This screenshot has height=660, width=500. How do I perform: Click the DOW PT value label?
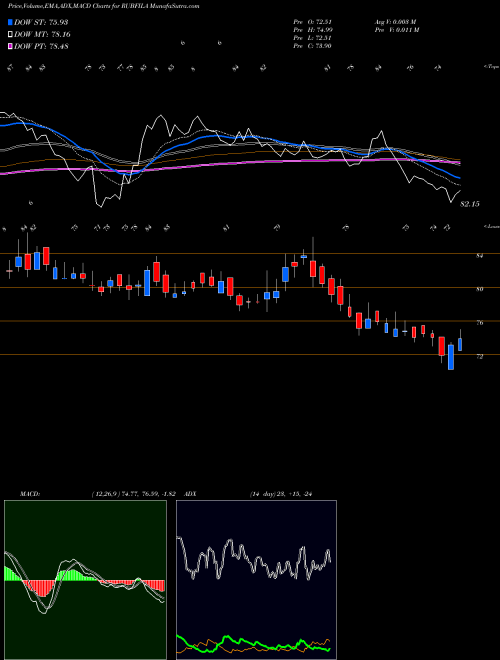41,46
